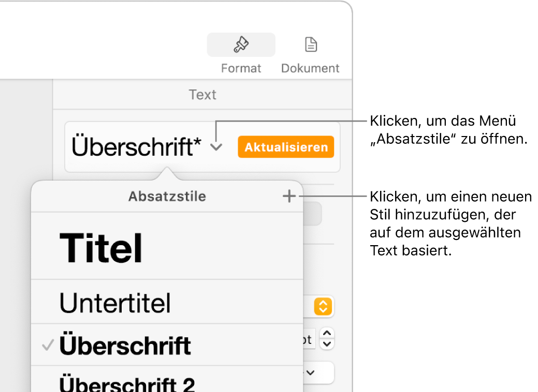
Task: Expand the paragraph styles chevron next to Überschrift*
Action: click(x=216, y=147)
